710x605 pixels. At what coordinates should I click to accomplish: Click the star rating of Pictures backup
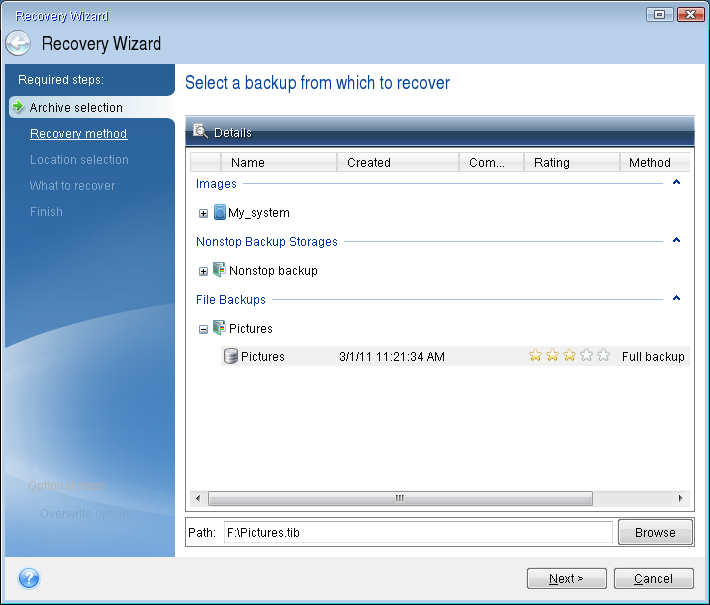tap(568, 356)
